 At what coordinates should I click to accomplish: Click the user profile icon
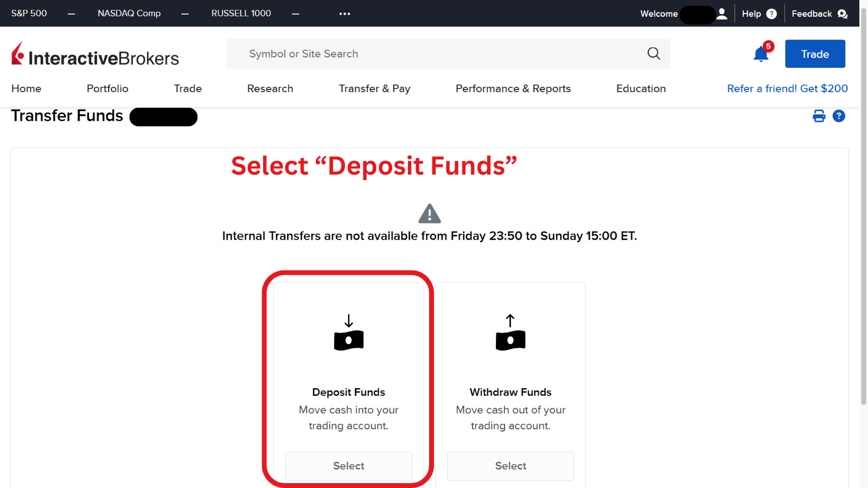click(722, 14)
